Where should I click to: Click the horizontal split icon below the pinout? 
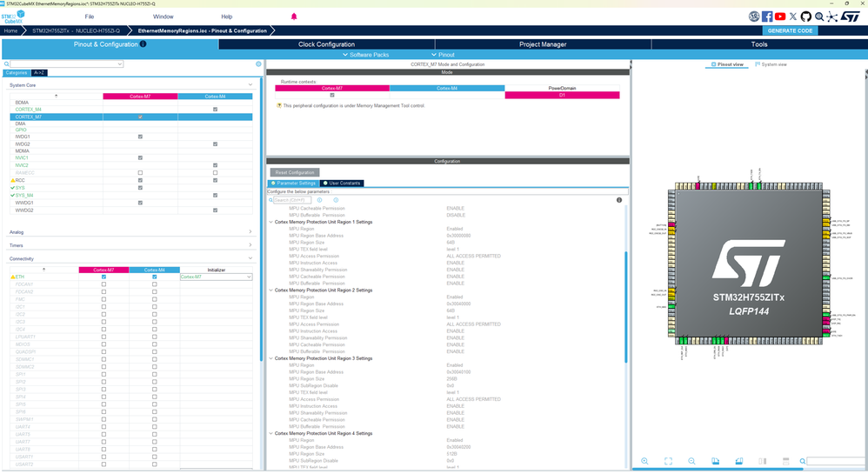coord(785,461)
